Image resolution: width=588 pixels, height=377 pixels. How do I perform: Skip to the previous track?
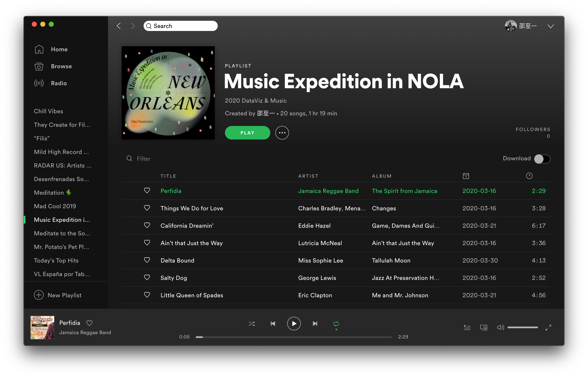[x=273, y=324]
